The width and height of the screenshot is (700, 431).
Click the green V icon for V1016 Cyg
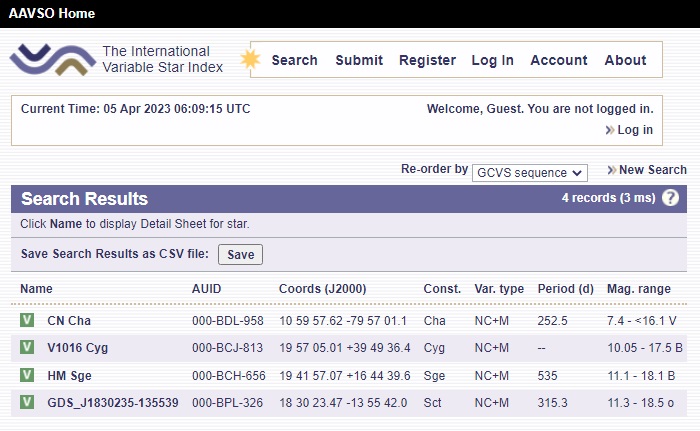tap(27, 347)
